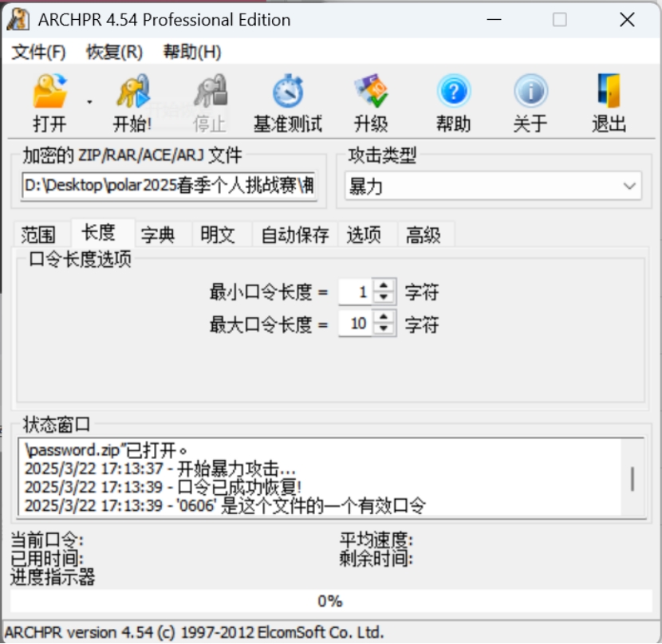Viewport: 662px width, 644px height.
Task: Click the log line containing '0606' password
Action: pyautogui.click(x=225, y=505)
